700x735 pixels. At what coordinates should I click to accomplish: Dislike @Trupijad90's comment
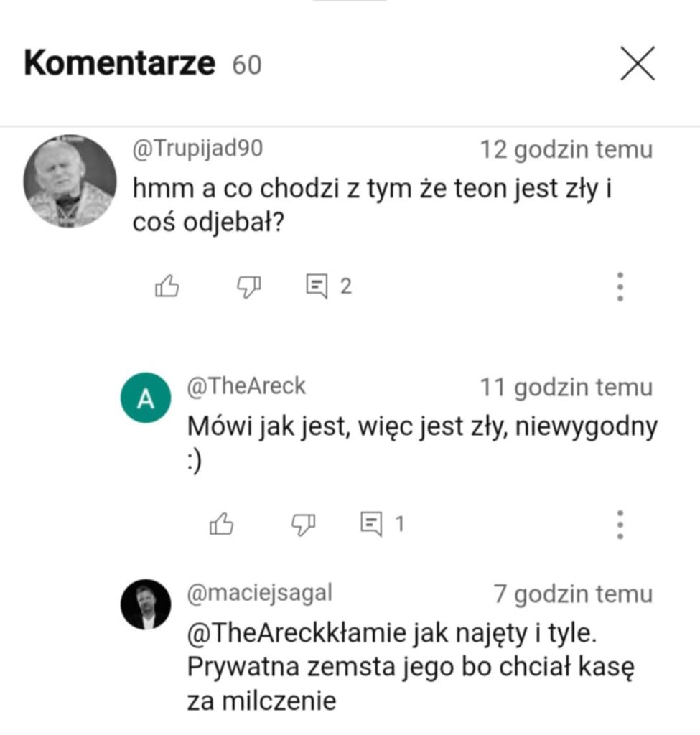(x=248, y=287)
